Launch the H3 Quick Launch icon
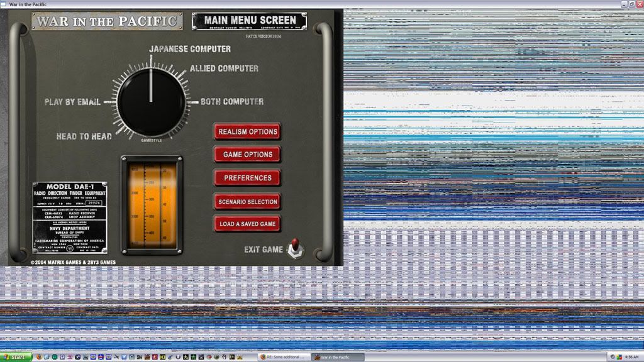Image resolution: width=644 pixels, height=362 pixels. click(x=163, y=357)
